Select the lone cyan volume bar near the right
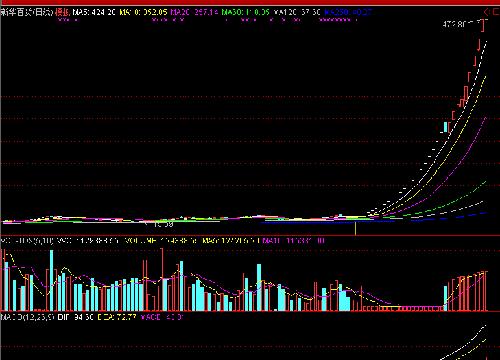Image resolution: width=500 pixels, height=360 pixels. 446,298
